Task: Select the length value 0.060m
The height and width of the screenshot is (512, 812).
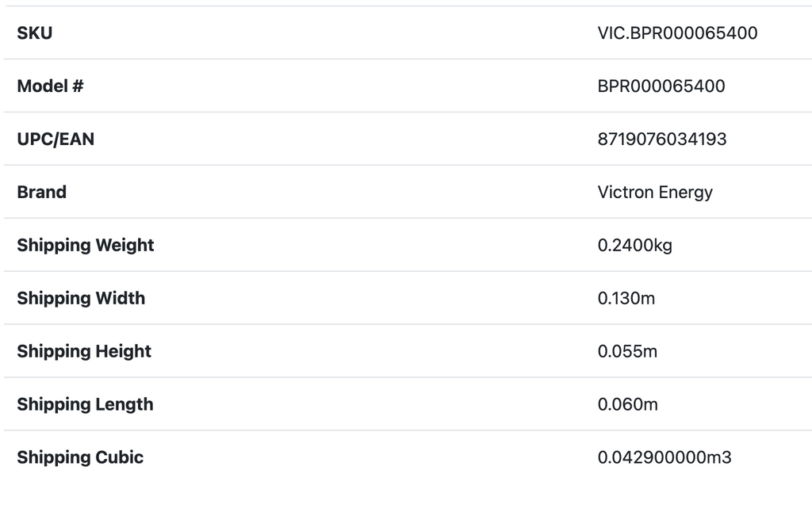Action: click(x=627, y=405)
